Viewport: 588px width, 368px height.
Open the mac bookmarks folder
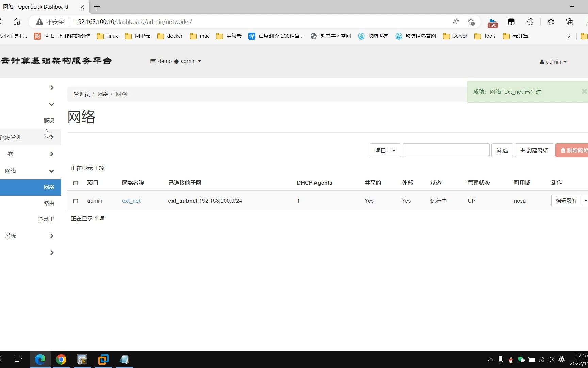click(200, 36)
